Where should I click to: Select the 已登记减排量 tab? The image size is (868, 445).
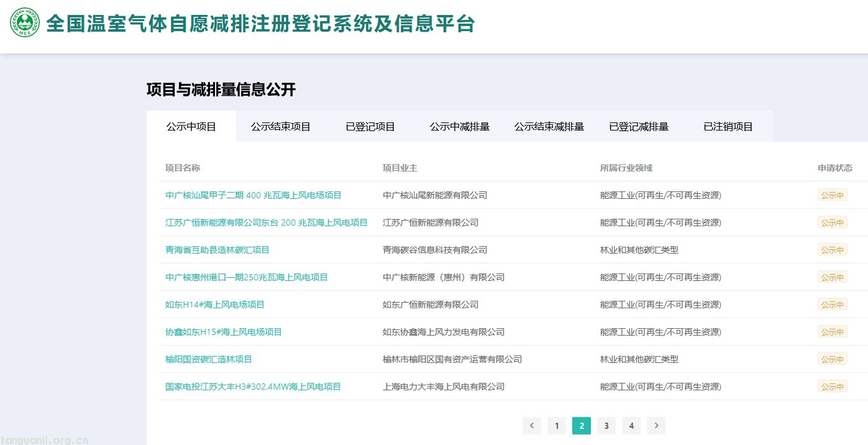pyautogui.click(x=639, y=126)
